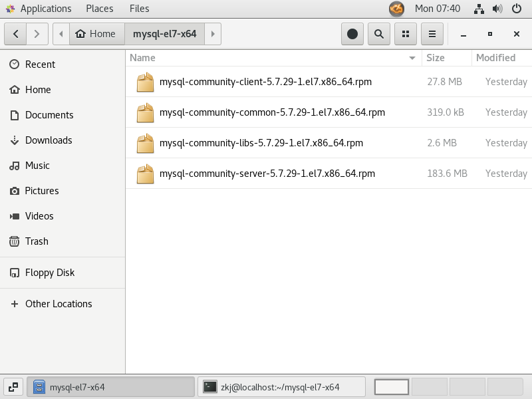
Task: Click the Pictures camera icon in the sidebar
Action: (x=14, y=191)
